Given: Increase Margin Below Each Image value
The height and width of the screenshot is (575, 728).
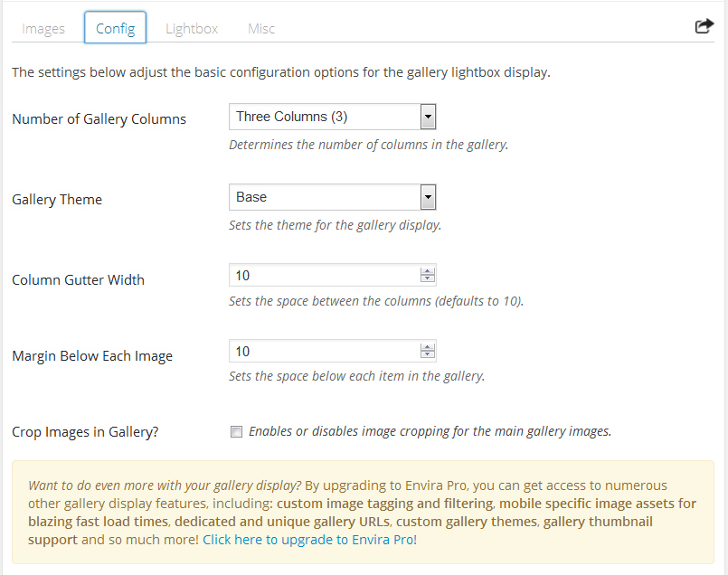Looking at the screenshot, I should (428, 347).
